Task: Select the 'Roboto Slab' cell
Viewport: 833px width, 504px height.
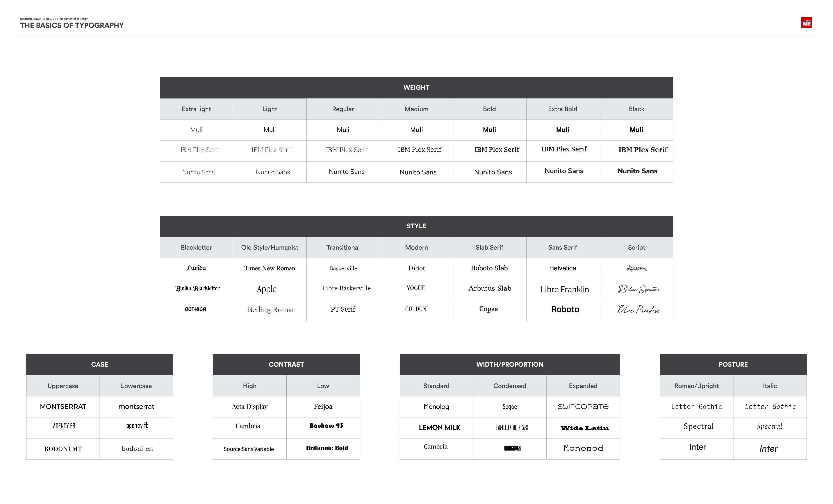Action: (489, 269)
